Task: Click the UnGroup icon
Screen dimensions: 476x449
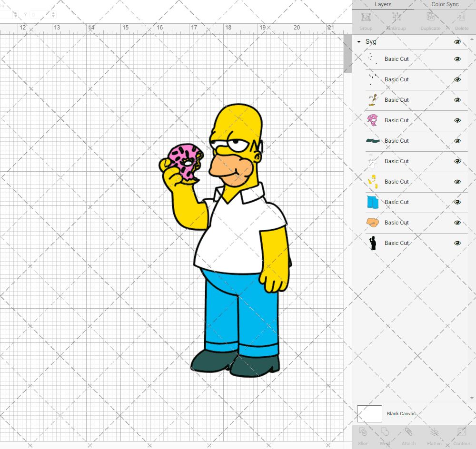Action: click(396, 17)
